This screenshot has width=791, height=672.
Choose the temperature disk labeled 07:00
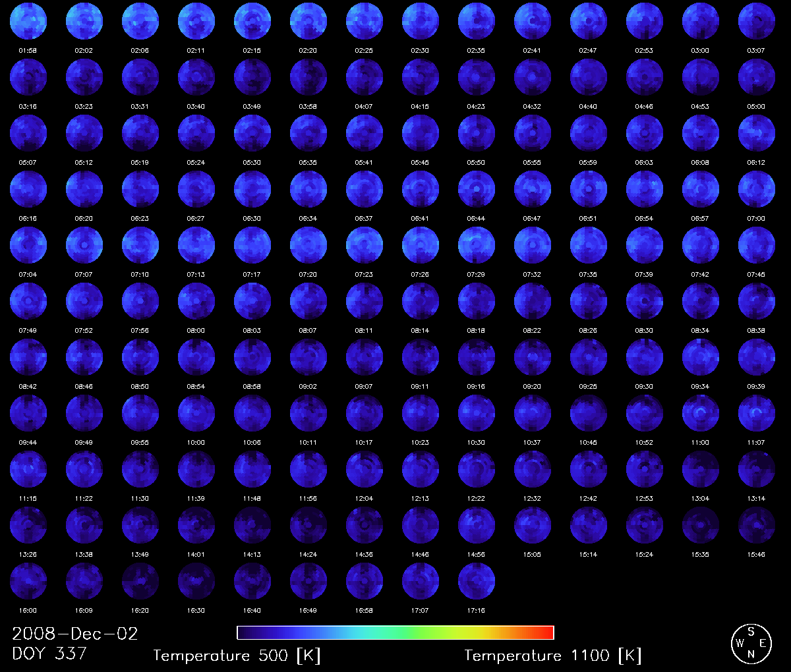coord(757,189)
